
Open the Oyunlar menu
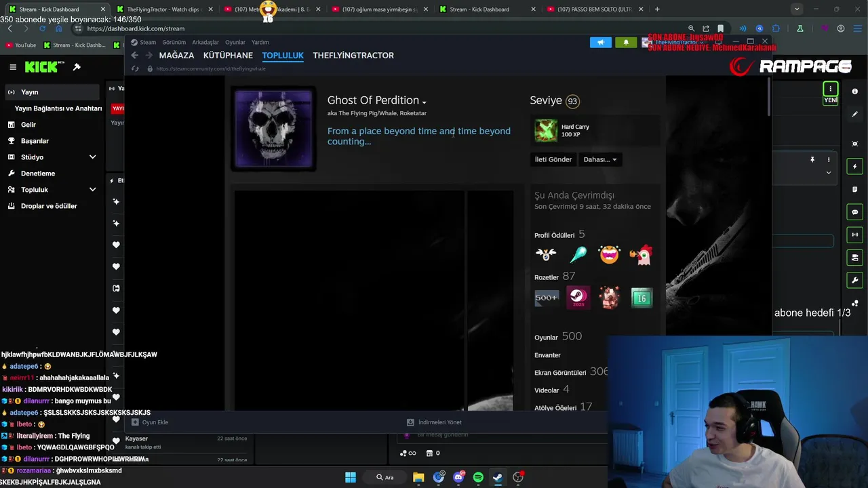(x=235, y=42)
